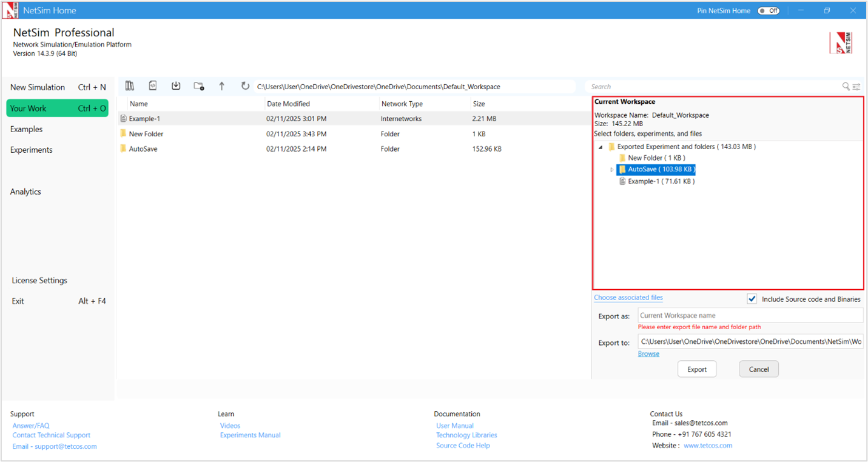Open the workspace library books icon
This screenshot has height=462, width=868.
coord(130,86)
